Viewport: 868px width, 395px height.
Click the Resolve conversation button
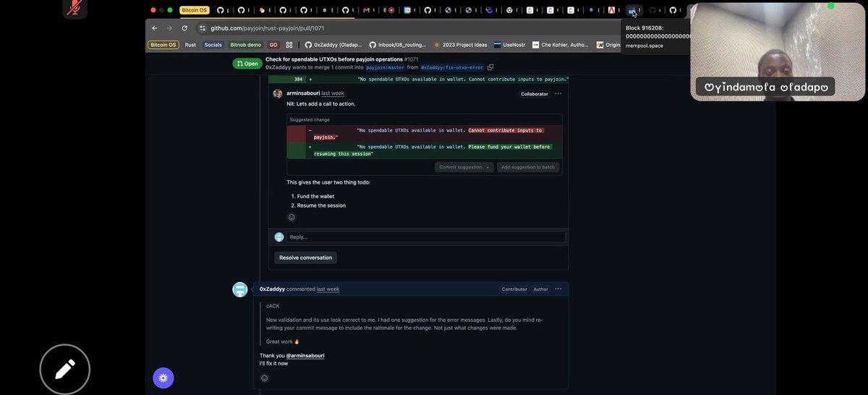[x=305, y=258]
